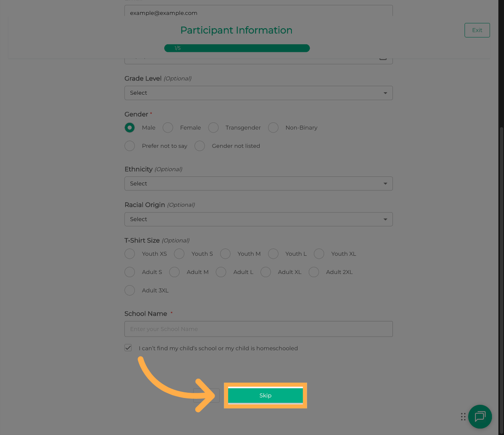Screen dimensions: 504x435
Task: Click the Exit button
Action: pyautogui.click(x=477, y=30)
